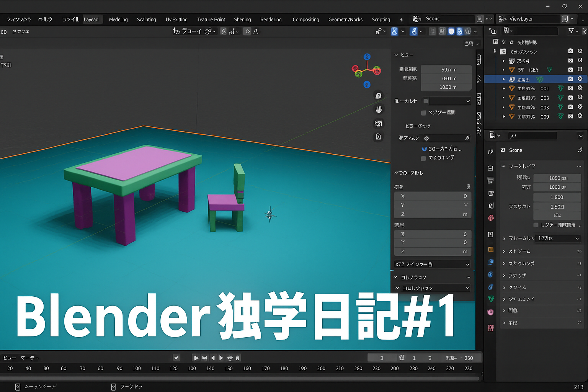Switch to the Scripting workspace tab

(381, 20)
